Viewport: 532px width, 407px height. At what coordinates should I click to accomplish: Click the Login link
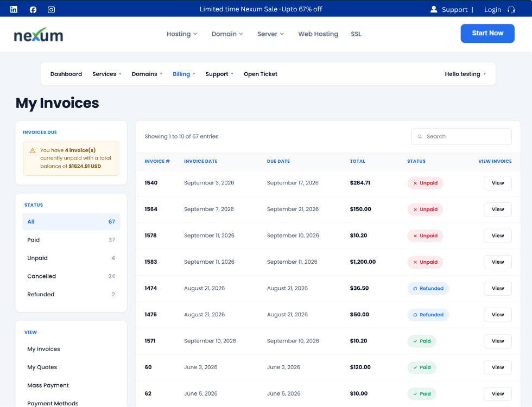(x=492, y=10)
